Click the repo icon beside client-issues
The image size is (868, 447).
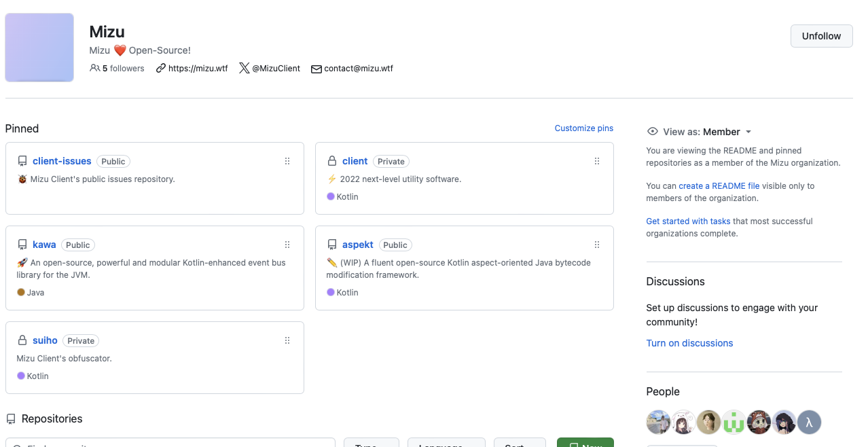click(22, 162)
